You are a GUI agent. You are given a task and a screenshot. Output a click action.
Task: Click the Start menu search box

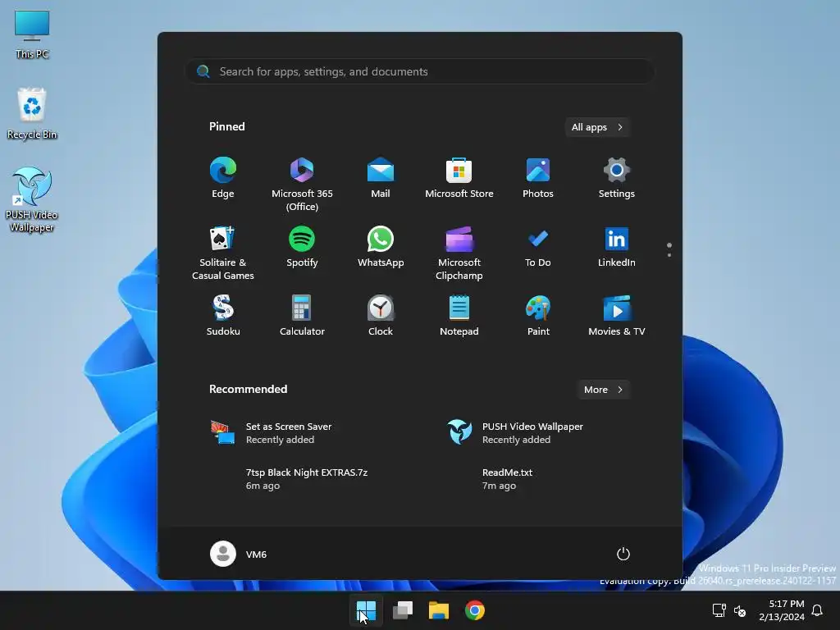tap(420, 71)
